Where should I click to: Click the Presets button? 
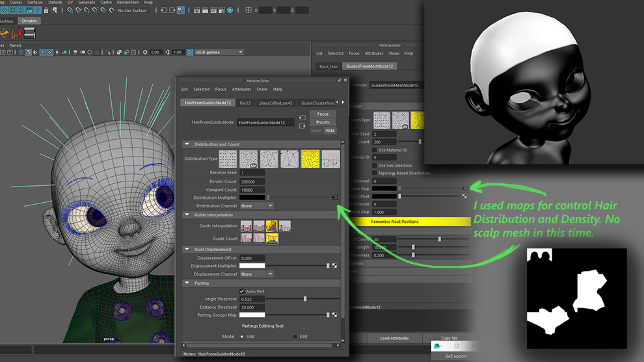[x=323, y=122]
